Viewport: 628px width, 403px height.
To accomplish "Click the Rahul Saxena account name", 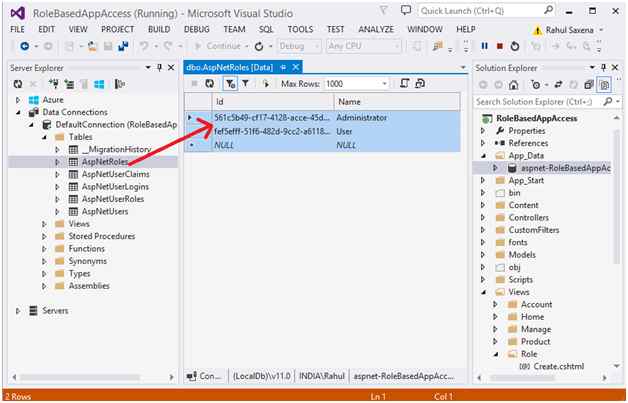I will tap(570, 30).
